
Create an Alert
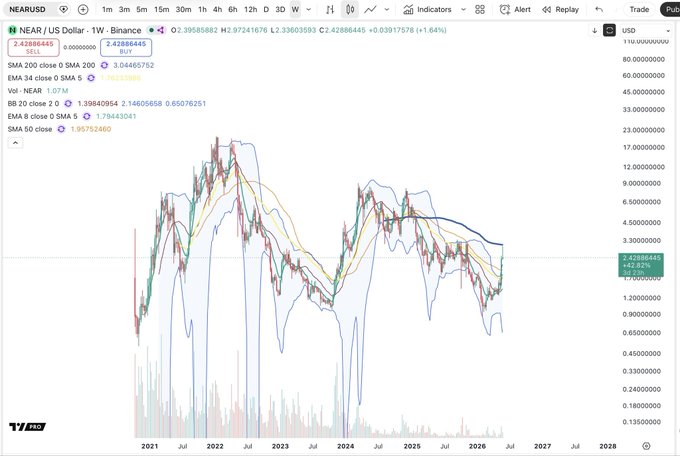(x=515, y=9)
